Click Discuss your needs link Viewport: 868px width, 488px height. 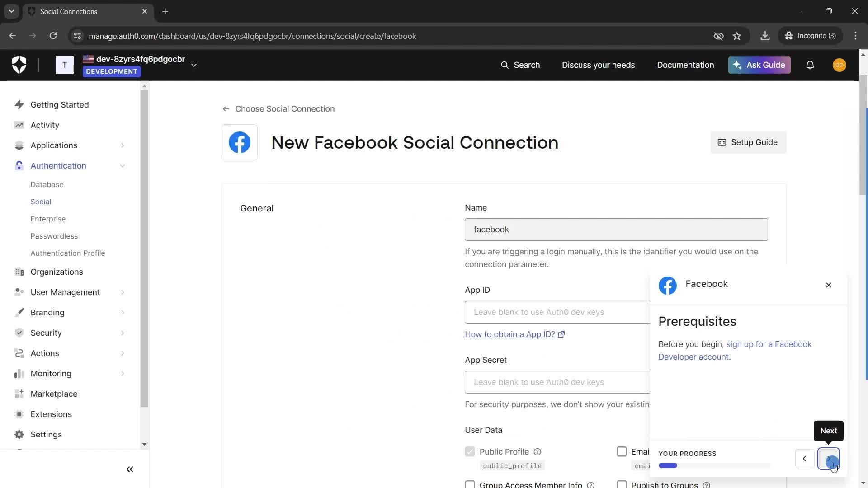coord(598,65)
